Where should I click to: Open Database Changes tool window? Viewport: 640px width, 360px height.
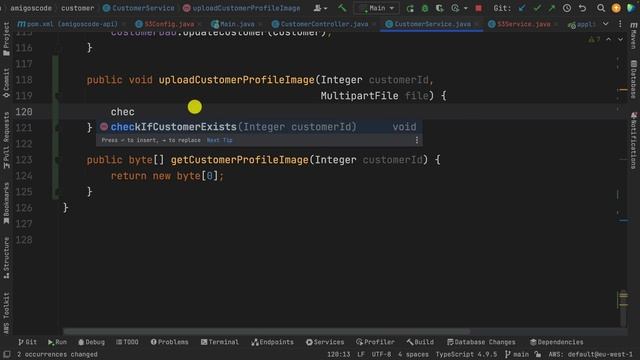coord(481,342)
